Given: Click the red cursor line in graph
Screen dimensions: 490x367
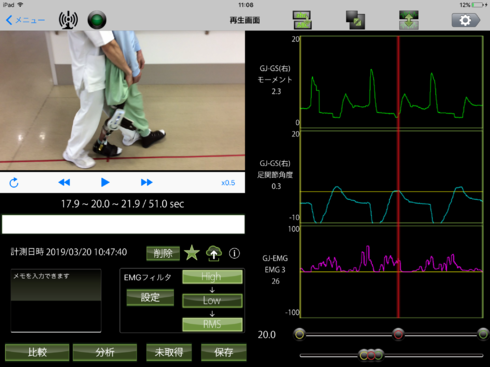Looking at the screenshot, I should (x=398, y=177).
